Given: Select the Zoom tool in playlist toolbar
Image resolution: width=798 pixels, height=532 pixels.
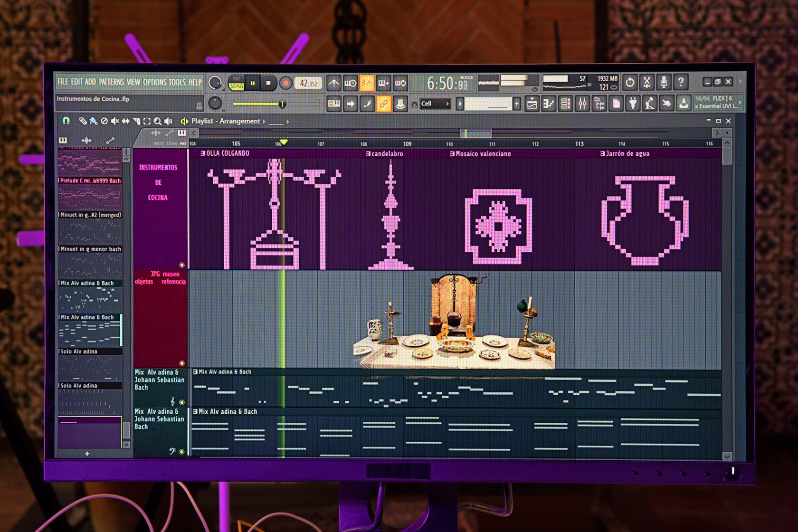Looking at the screenshot, I should [157, 122].
